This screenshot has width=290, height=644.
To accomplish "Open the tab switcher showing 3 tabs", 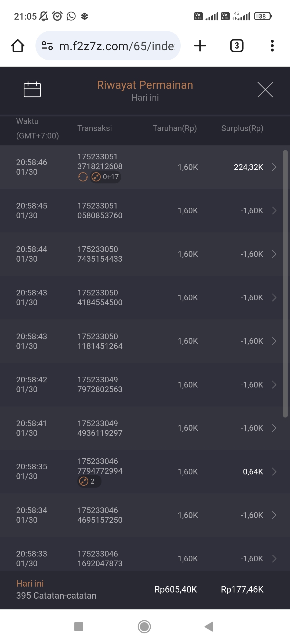I will click(237, 46).
